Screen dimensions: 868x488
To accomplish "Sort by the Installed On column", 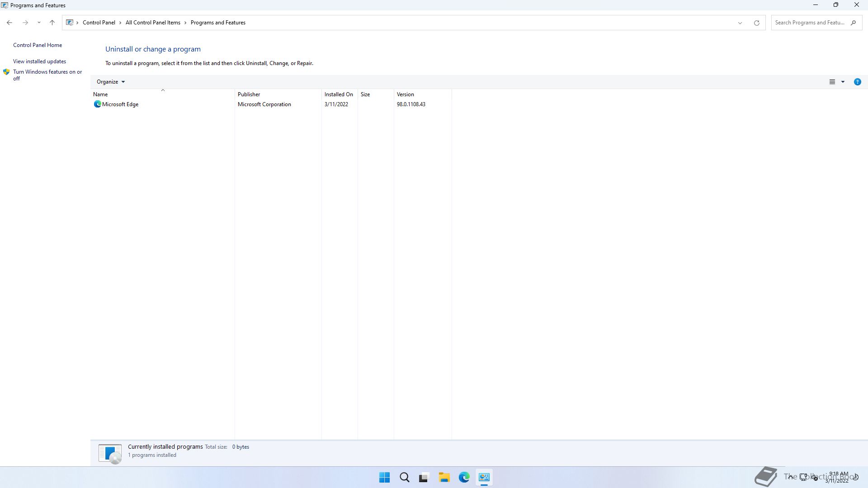I will (340, 94).
